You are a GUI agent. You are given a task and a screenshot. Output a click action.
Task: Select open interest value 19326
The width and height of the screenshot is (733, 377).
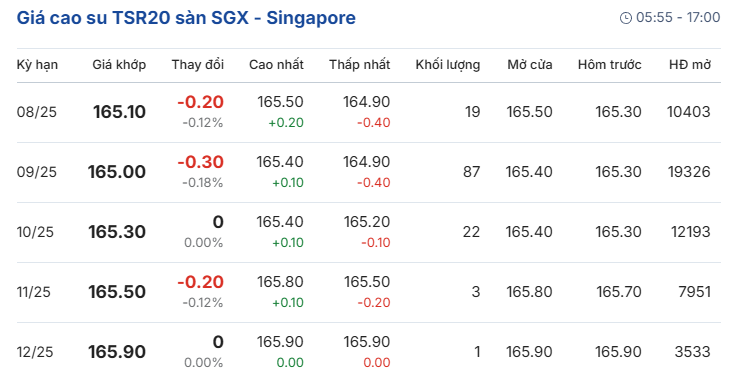click(x=689, y=172)
